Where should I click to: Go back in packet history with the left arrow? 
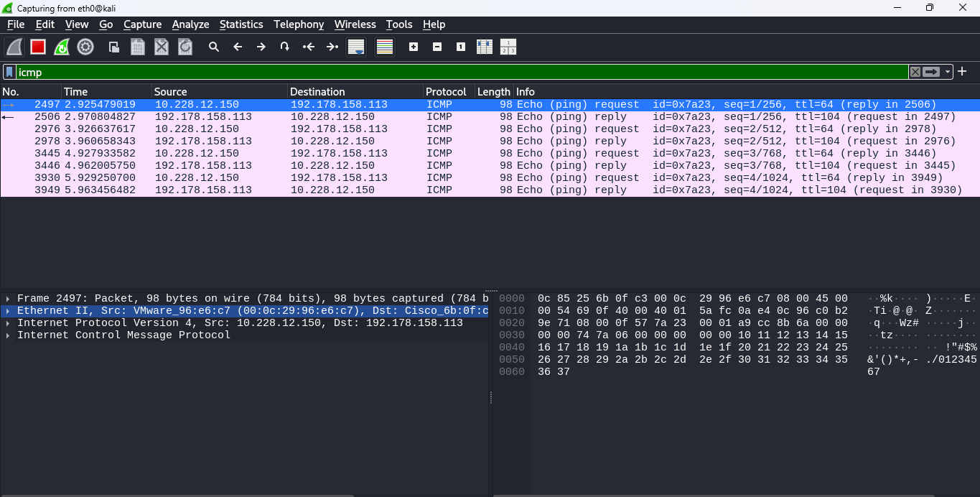point(238,47)
